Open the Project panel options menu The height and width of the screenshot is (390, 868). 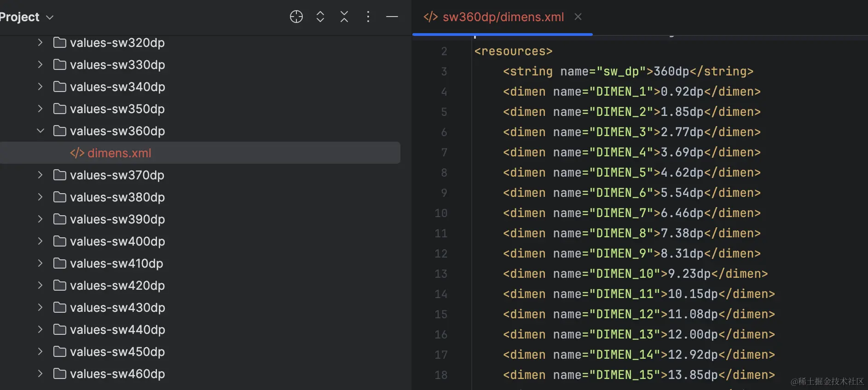click(368, 17)
